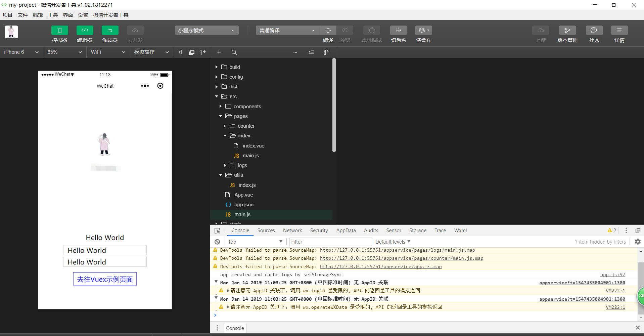Open the Default levels dropdown
Image resolution: width=644 pixels, height=336 pixels.
click(x=393, y=242)
